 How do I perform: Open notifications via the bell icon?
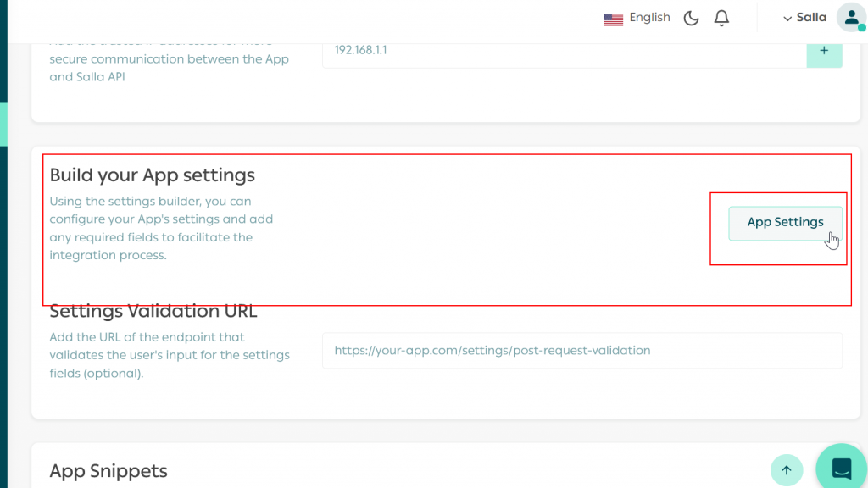pos(721,18)
